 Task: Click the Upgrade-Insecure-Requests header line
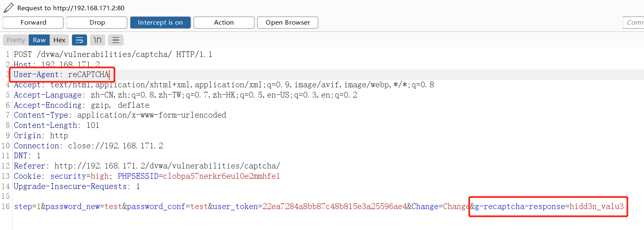point(77,187)
